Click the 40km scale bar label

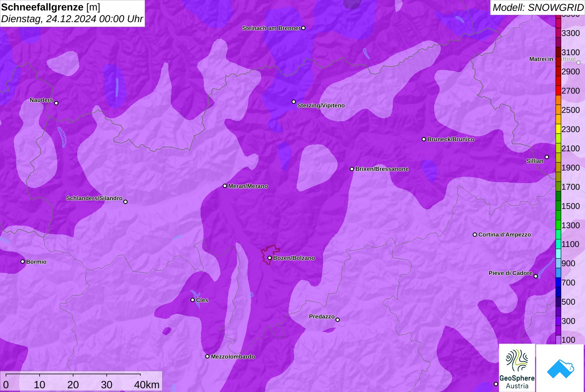(x=147, y=385)
